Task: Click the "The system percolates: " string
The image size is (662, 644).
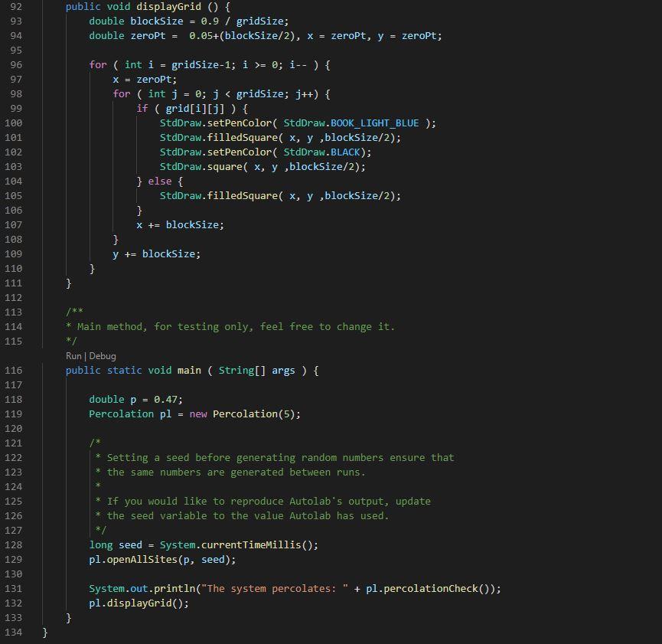Action: tap(275, 589)
